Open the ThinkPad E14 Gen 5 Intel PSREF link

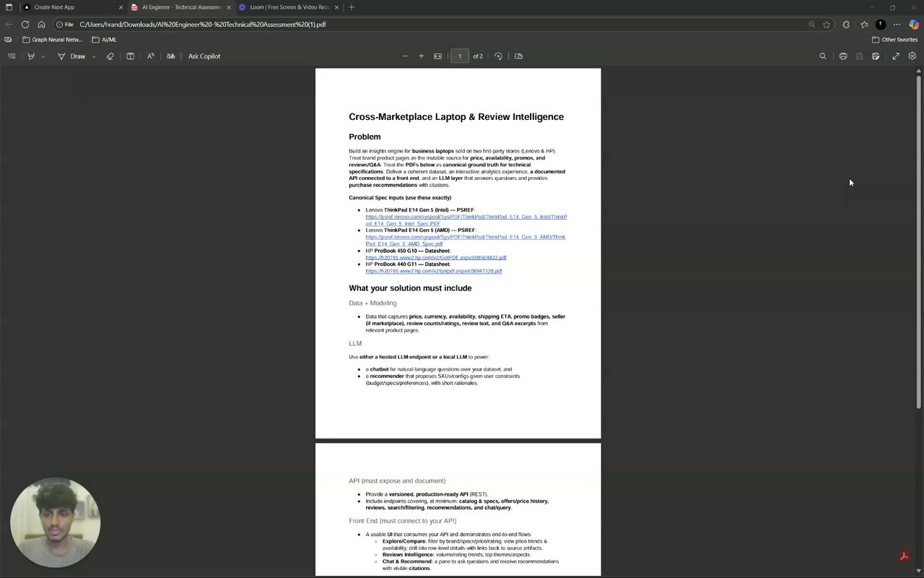click(466, 220)
